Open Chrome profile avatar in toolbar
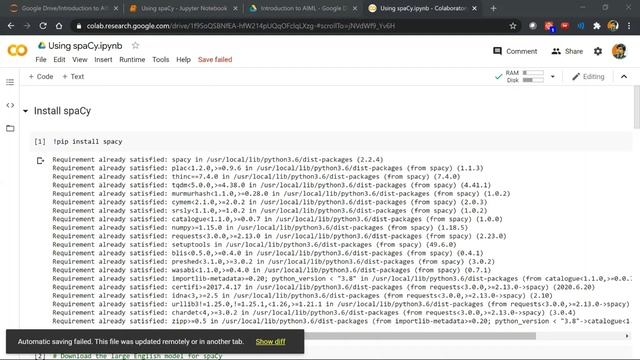The image size is (640, 360). tap(613, 26)
